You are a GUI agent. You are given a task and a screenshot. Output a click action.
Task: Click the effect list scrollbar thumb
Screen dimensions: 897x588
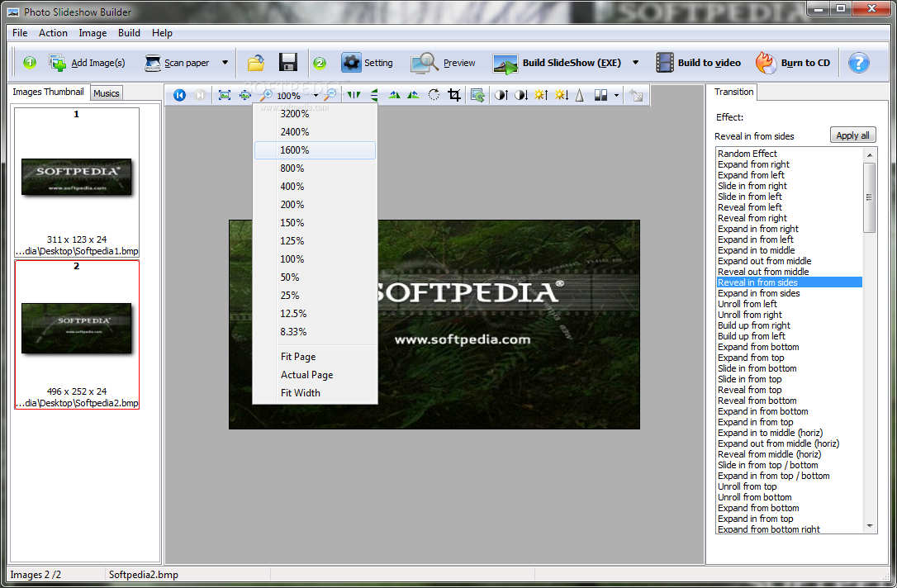[x=869, y=197]
